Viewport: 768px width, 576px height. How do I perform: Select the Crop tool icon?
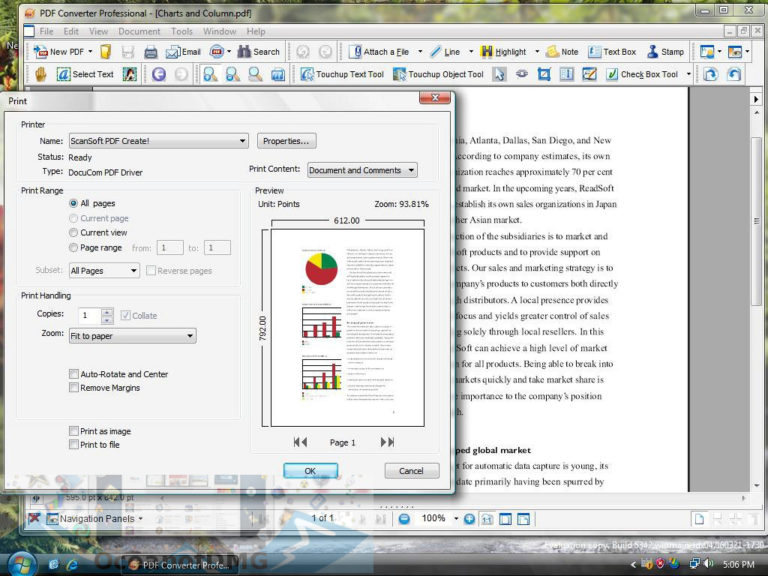click(x=544, y=74)
